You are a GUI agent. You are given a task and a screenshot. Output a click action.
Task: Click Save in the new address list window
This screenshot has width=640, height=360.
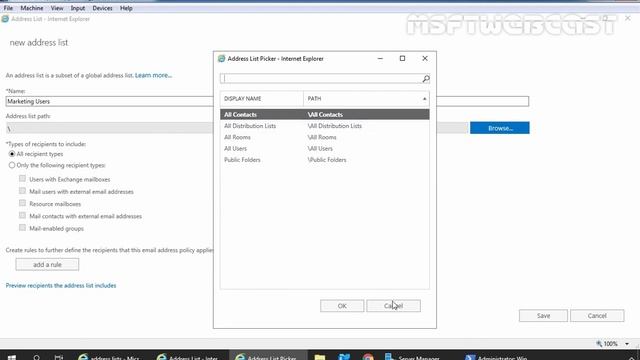click(543, 316)
